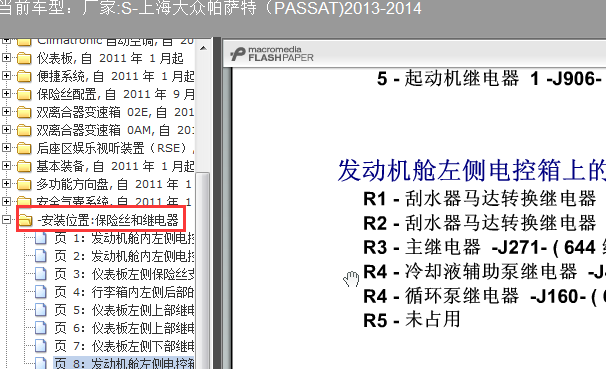
Task: Click the 双离合器变速箱 02E folder icon
Action: click(x=24, y=112)
